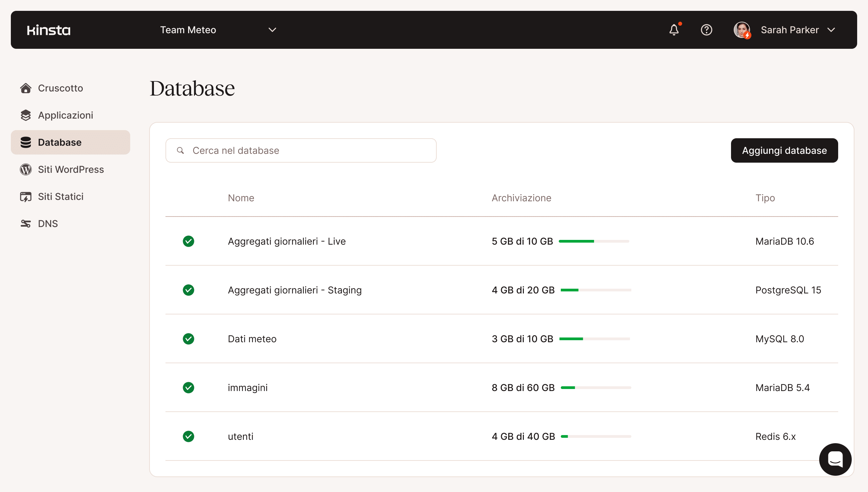Open notifications bell icon
The width and height of the screenshot is (868, 492).
click(x=674, y=30)
